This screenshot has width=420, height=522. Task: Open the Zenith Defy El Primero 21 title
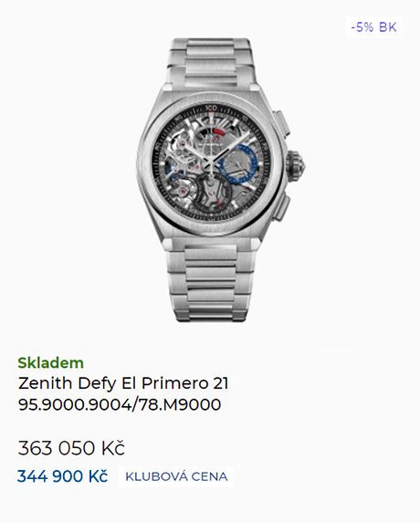pyautogui.click(x=123, y=383)
